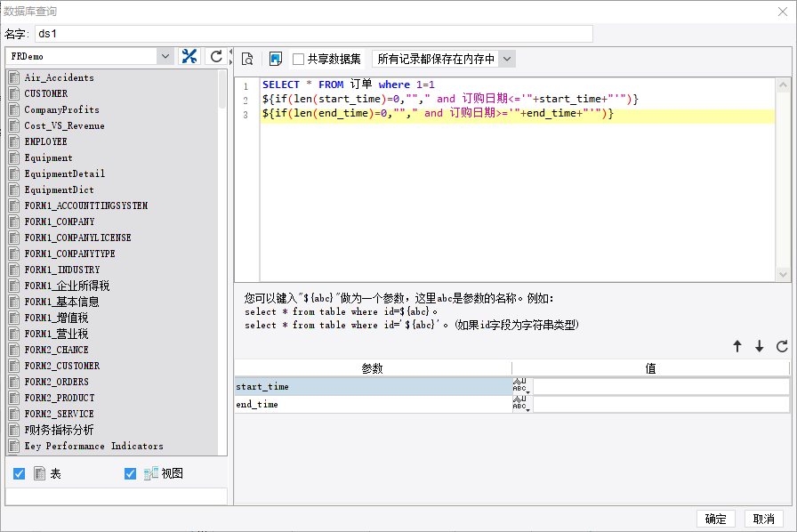797x532 pixels.
Task: Click table icon beside FORM2_ORDERS
Action: [14, 382]
